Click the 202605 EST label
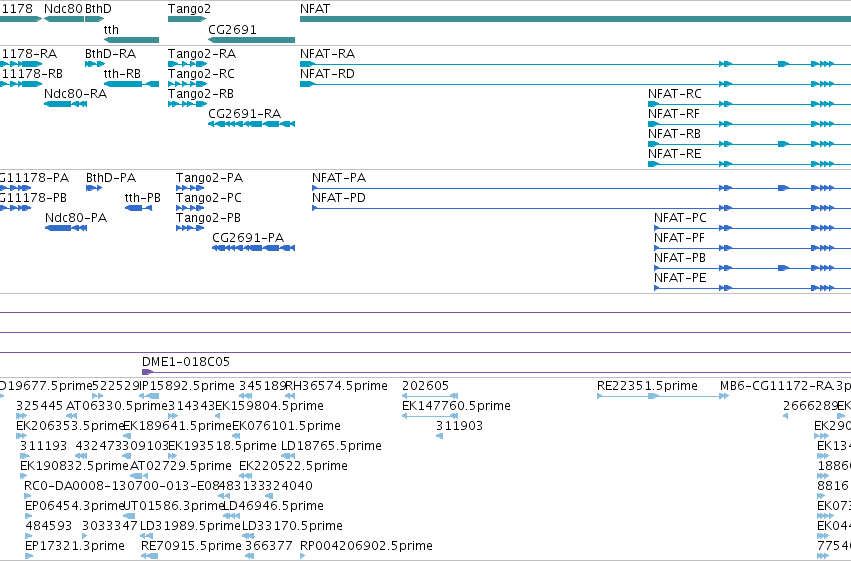Image resolution: width=851 pixels, height=561 pixels. [426, 386]
